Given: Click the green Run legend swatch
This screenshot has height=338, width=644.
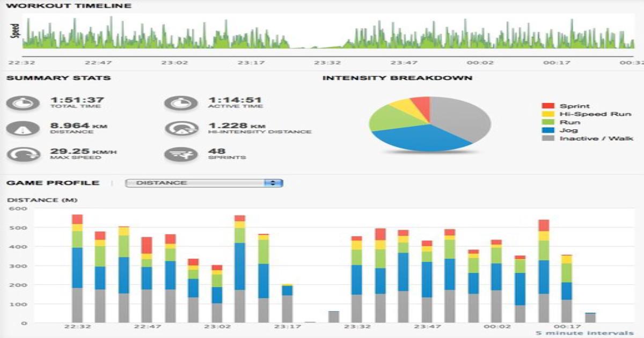Looking at the screenshot, I should click(547, 122).
